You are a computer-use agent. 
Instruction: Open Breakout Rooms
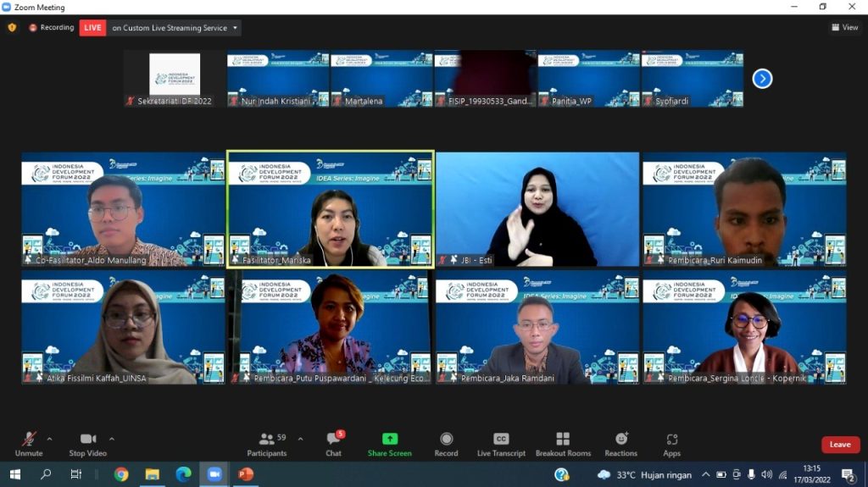coord(563,443)
